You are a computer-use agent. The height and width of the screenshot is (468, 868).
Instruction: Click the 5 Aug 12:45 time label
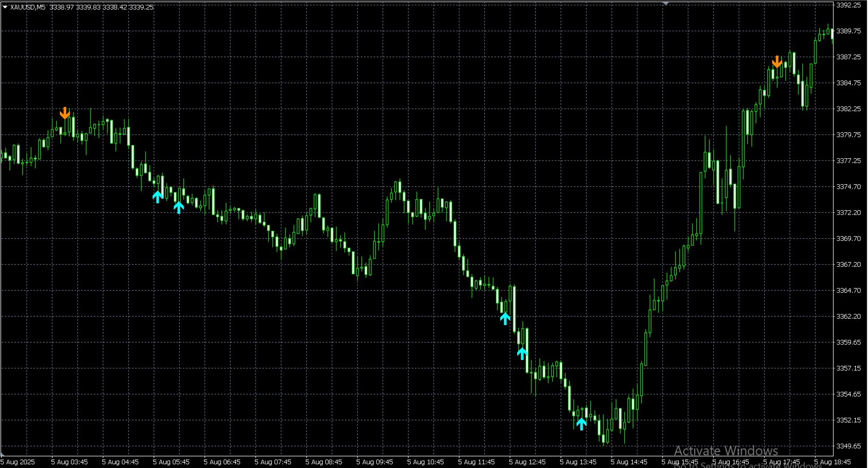point(527,462)
